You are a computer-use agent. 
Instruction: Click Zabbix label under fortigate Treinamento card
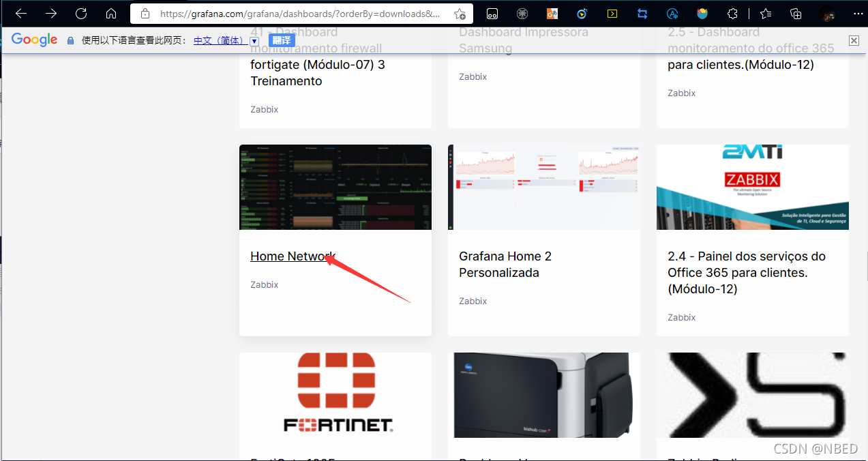pos(265,109)
